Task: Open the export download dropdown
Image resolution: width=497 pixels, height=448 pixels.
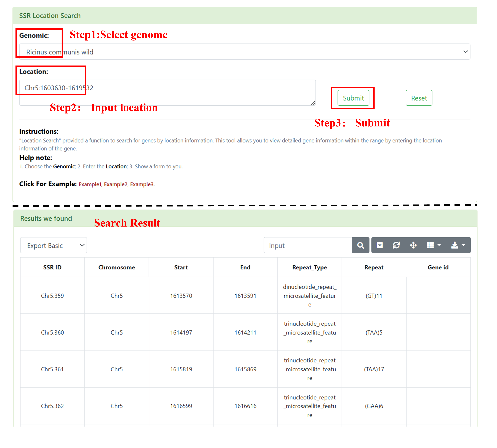Action: [x=458, y=245]
